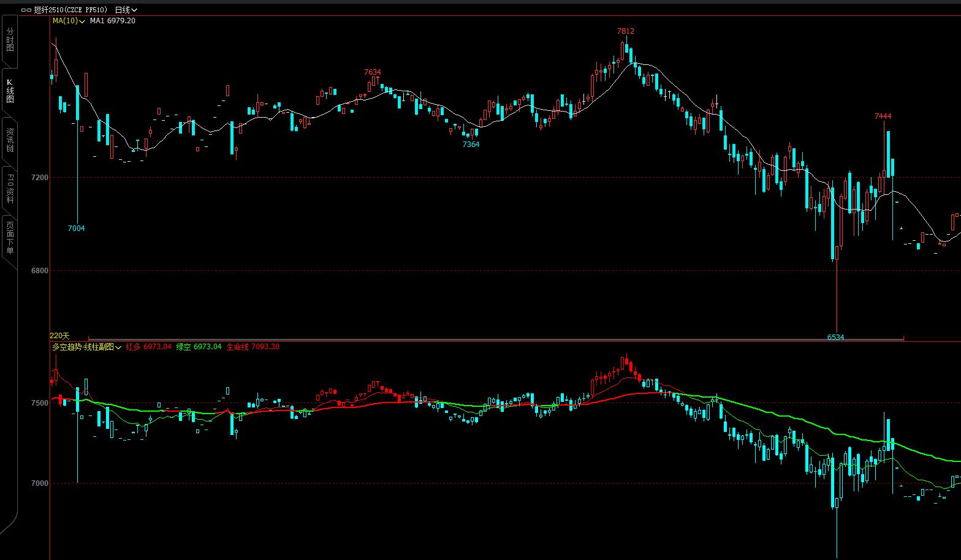Click the 7200 price axis label
Image resolution: width=961 pixels, height=560 pixels.
point(40,178)
